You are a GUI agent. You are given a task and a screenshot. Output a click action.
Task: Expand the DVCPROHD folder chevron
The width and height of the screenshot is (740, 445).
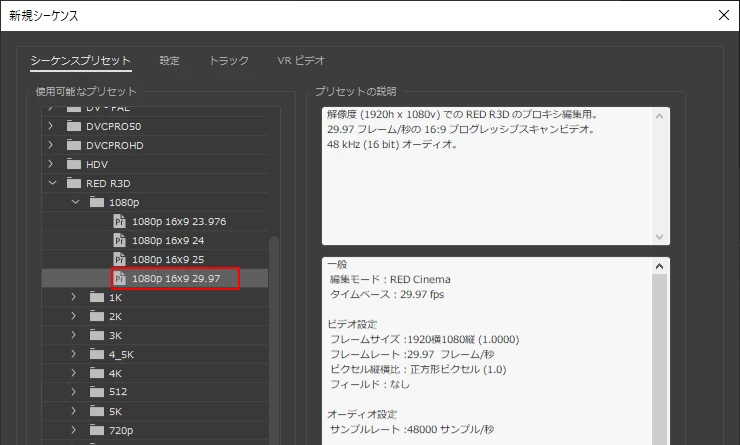point(50,145)
